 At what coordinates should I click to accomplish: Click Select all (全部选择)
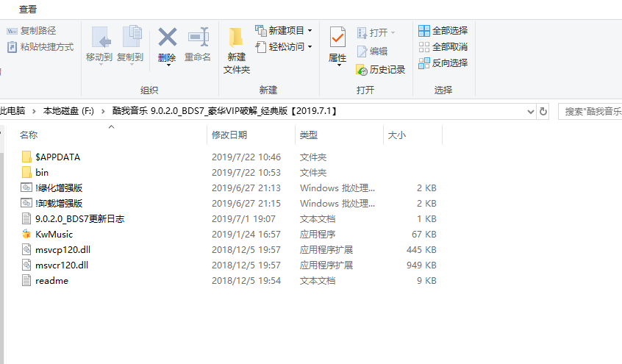[x=443, y=31]
